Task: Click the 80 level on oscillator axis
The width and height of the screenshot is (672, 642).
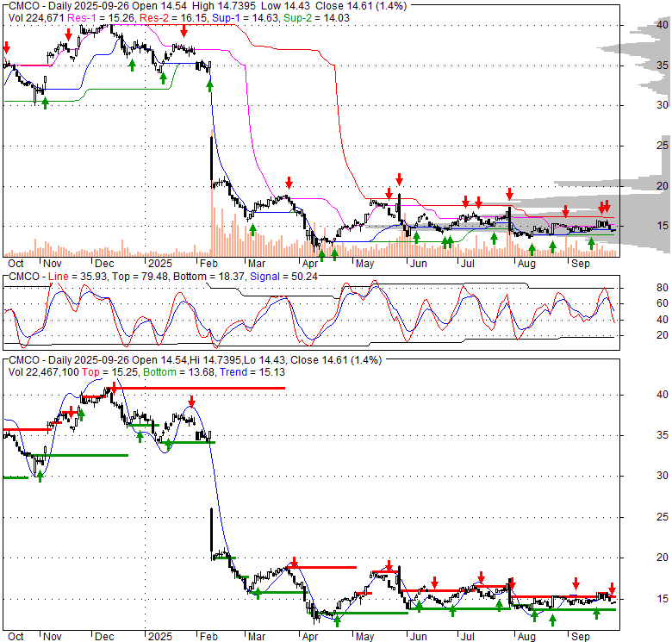Action: [x=663, y=288]
